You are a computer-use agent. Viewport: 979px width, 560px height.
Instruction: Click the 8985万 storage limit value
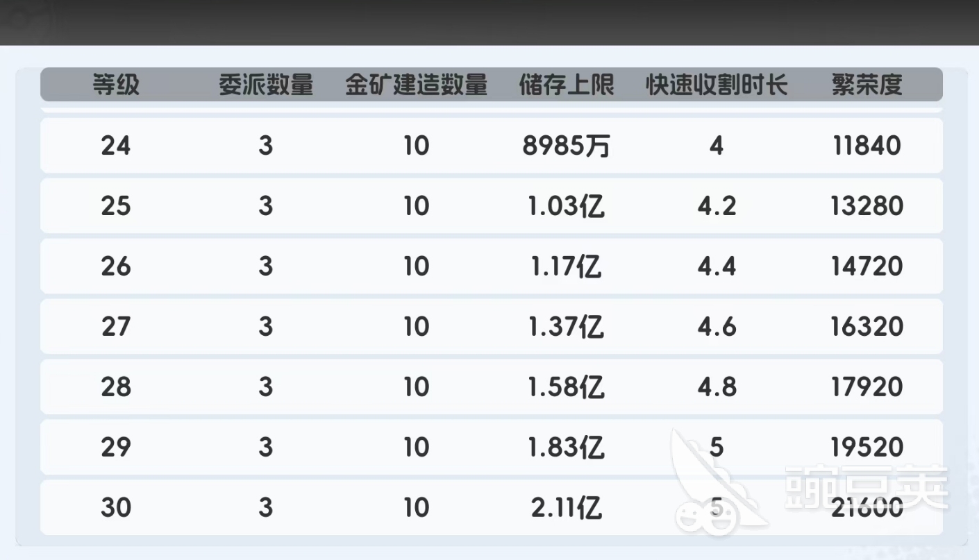567,146
